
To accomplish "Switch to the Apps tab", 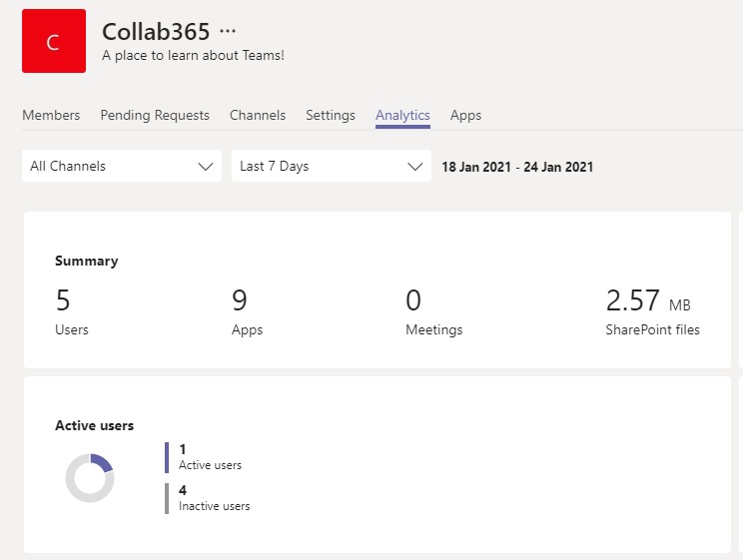I will click(x=465, y=115).
